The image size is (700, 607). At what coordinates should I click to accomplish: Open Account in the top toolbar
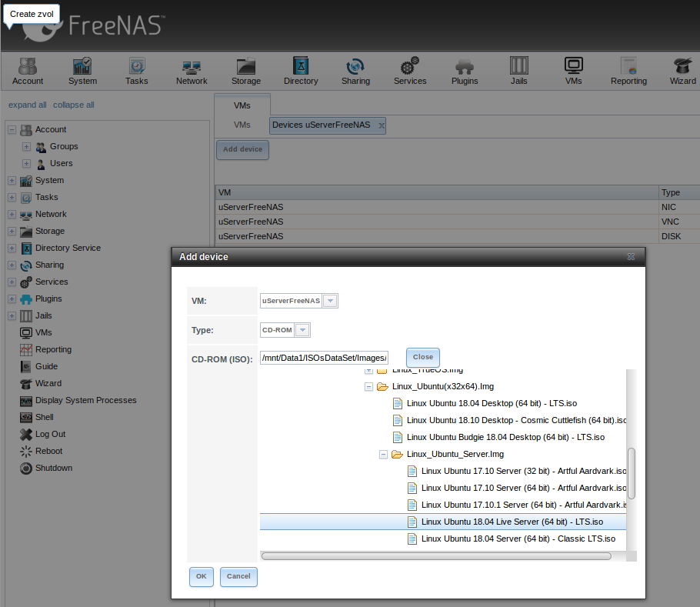28,72
